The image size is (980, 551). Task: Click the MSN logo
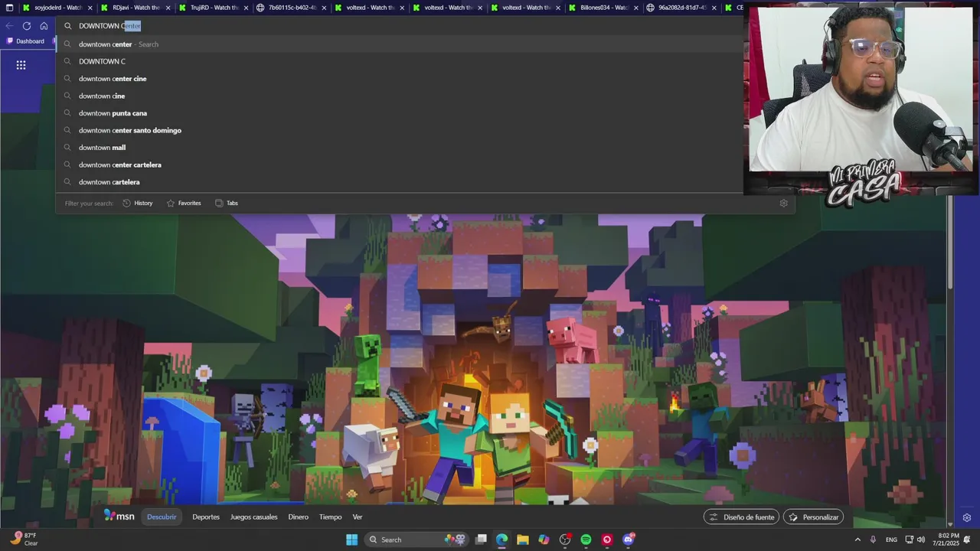coord(119,517)
